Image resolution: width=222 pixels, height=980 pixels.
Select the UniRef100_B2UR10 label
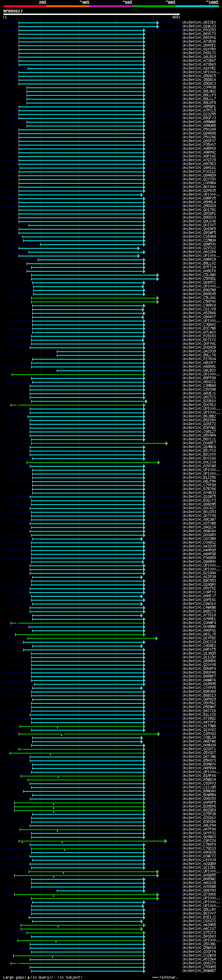[x=199, y=401]
